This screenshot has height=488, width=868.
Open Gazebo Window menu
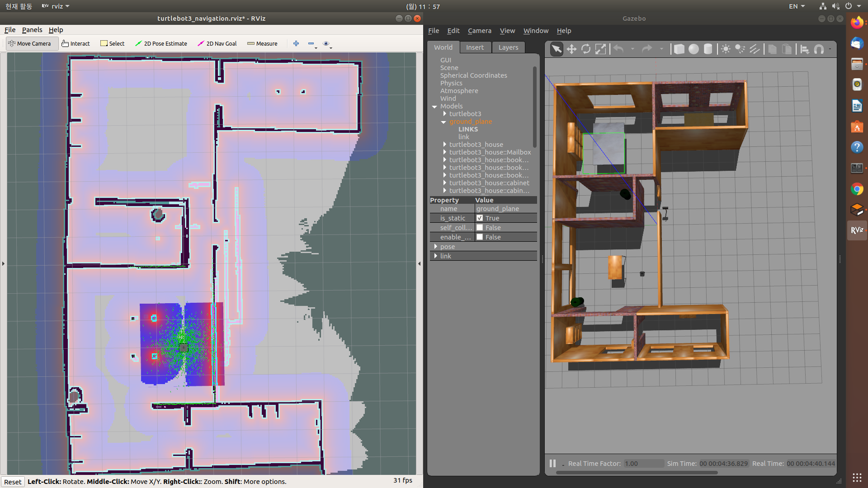pos(536,31)
